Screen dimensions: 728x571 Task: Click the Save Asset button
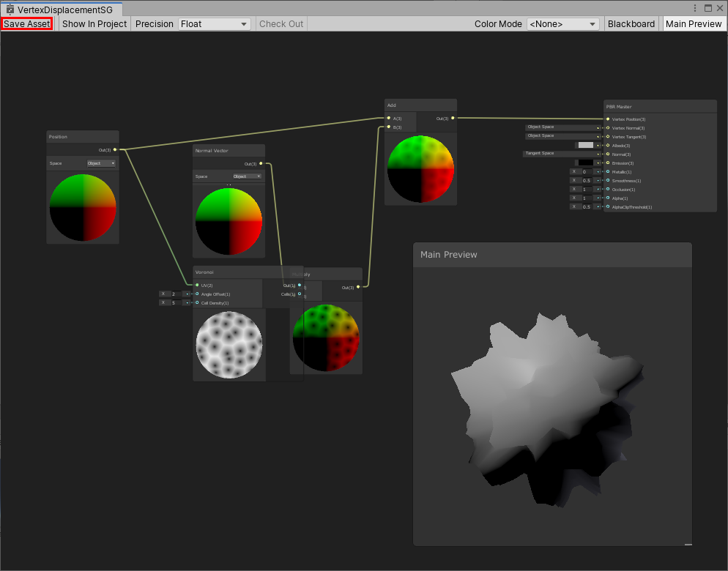[x=27, y=24]
